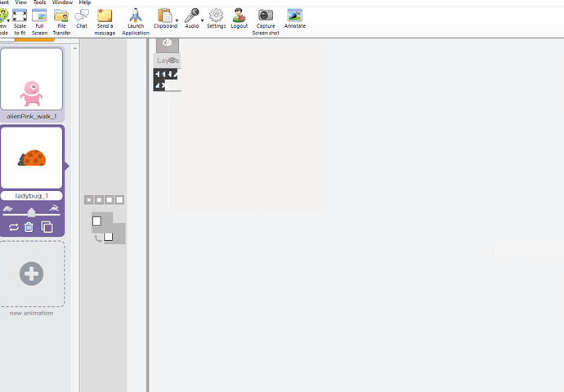Delete the ladybug_1 animation with trash icon
564x392 pixels.
click(29, 227)
